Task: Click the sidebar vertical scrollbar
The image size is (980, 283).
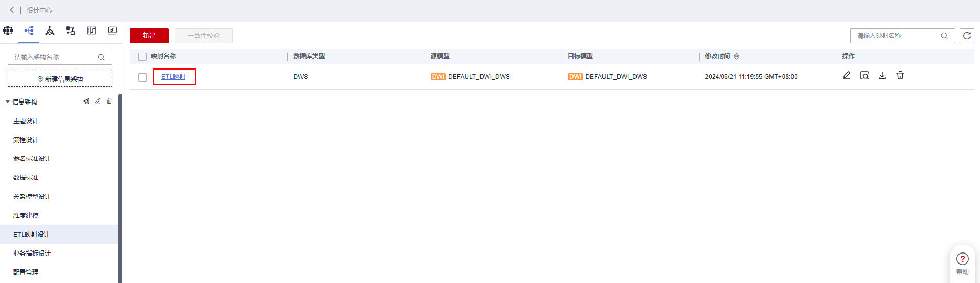Action: pos(120,188)
